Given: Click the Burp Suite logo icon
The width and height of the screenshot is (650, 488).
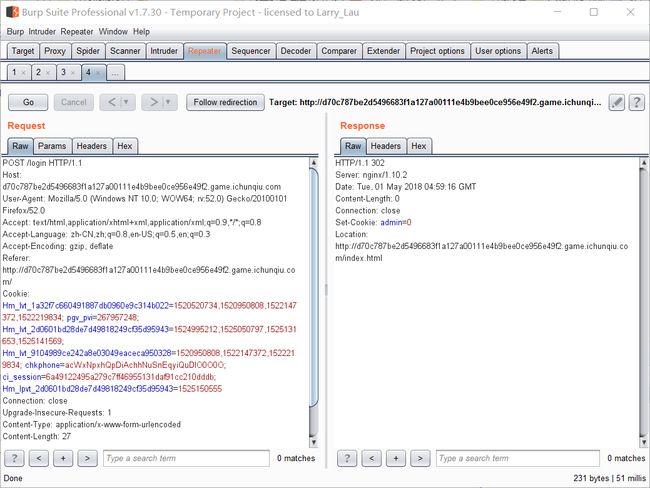Looking at the screenshot, I should (12, 12).
